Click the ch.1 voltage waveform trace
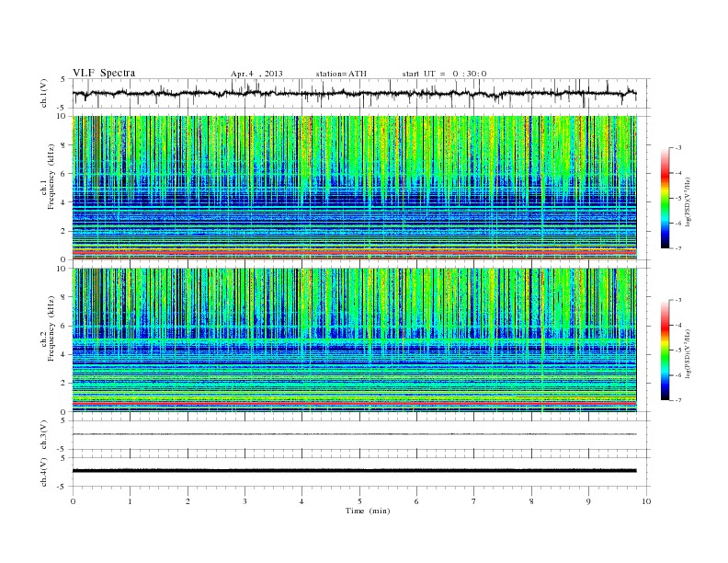Image resolution: width=728 pixels, height=563 pixels. coord(355,94)
